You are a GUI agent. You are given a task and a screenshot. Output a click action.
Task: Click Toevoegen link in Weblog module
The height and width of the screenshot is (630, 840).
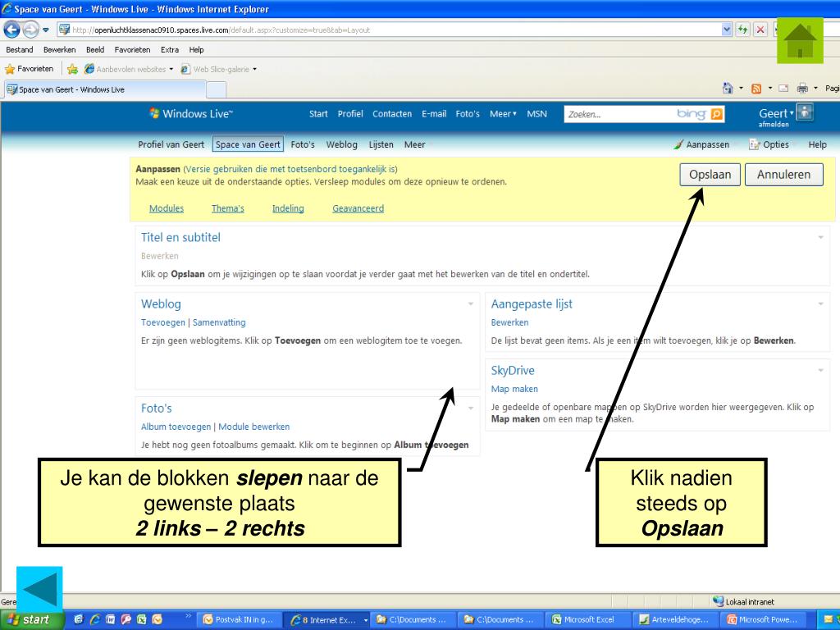pyautogui.click(x=163, y=322)
